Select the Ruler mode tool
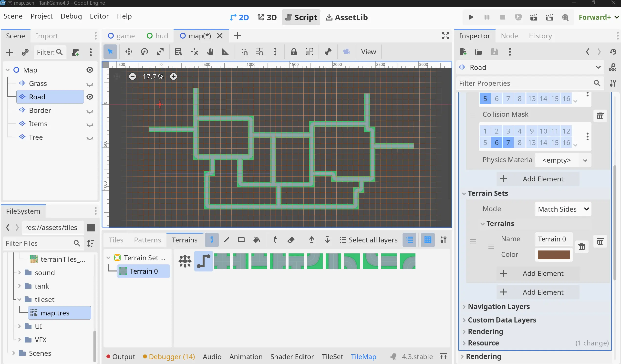The width and height of the screenshot is (621, 364). click(x=225, y=52)
